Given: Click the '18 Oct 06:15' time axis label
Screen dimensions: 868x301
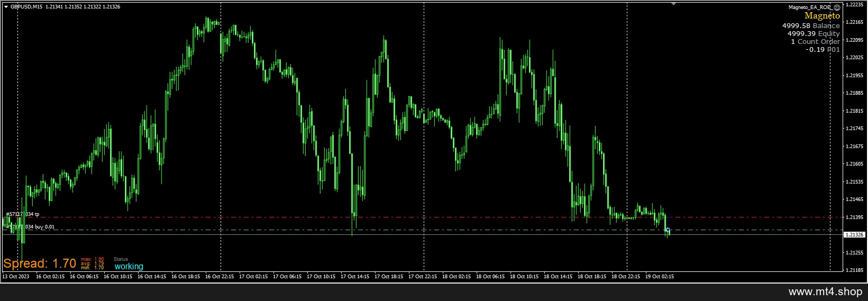Looking at the screenshot, I should tap(490, 276).
